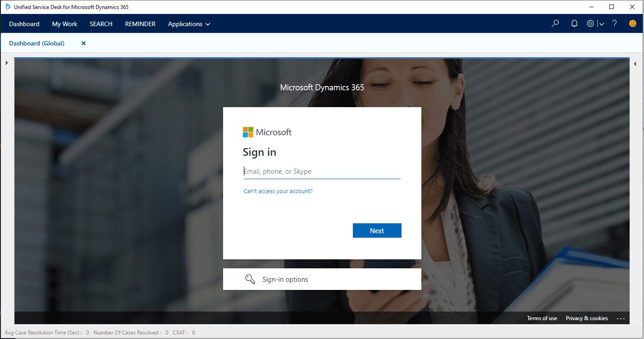This screenshot has height=339, width=644.
Task: Click the smiley feedback icon
Action: tap(633, 24)
